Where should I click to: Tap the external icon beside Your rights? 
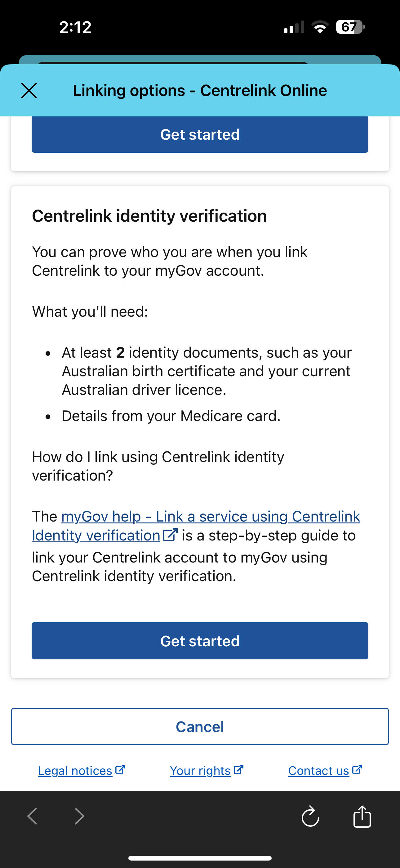[238, 770]
